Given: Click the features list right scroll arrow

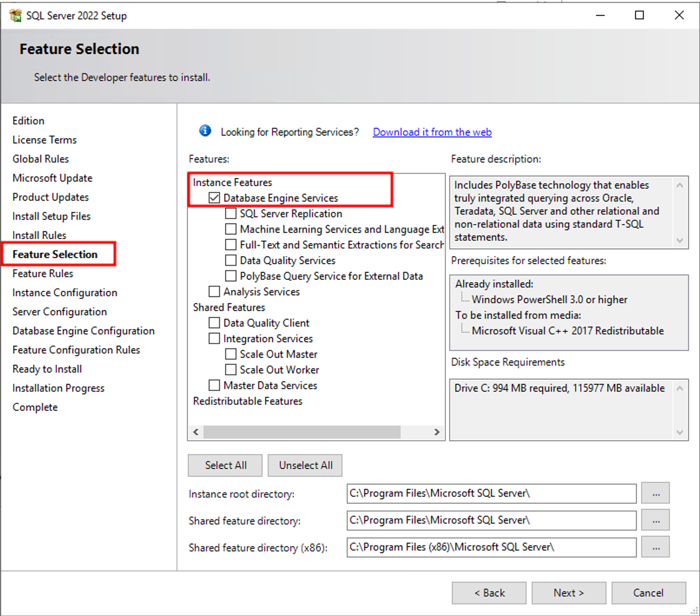Looking at the screenshot, I should pyautogui.click(x=437, y=432).
